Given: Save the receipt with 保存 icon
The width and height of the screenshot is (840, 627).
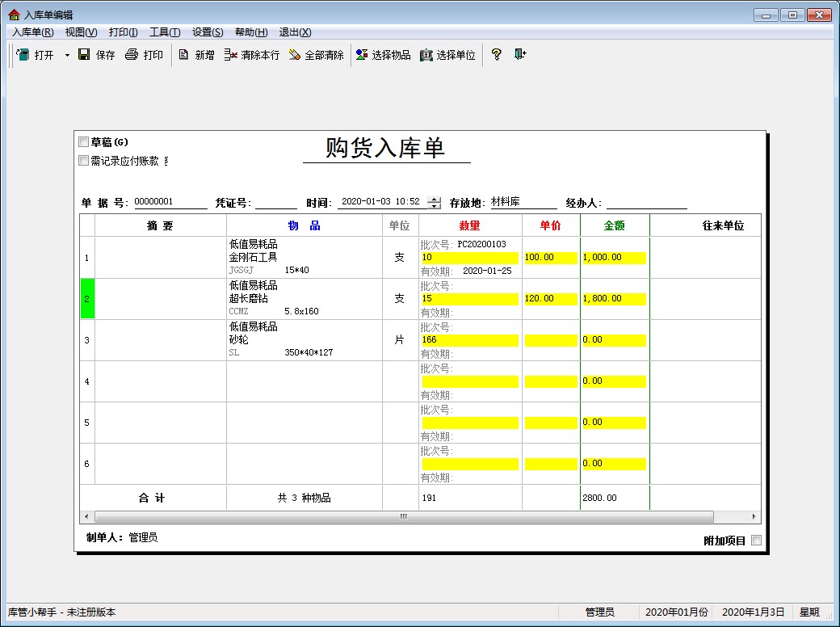Looking at the screenshot, I should 84,55.
